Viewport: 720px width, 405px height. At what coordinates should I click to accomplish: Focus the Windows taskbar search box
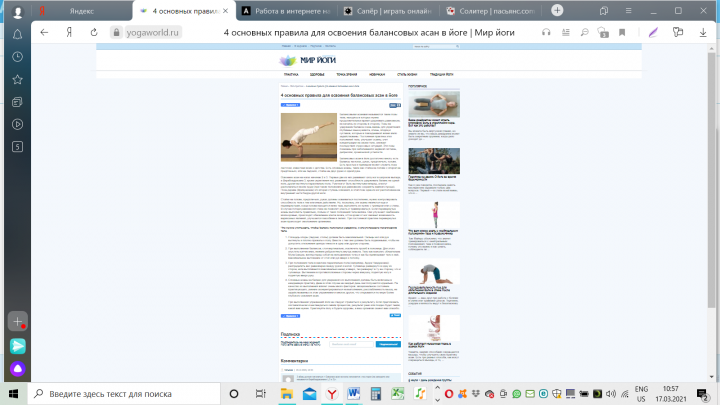(124, 394)
